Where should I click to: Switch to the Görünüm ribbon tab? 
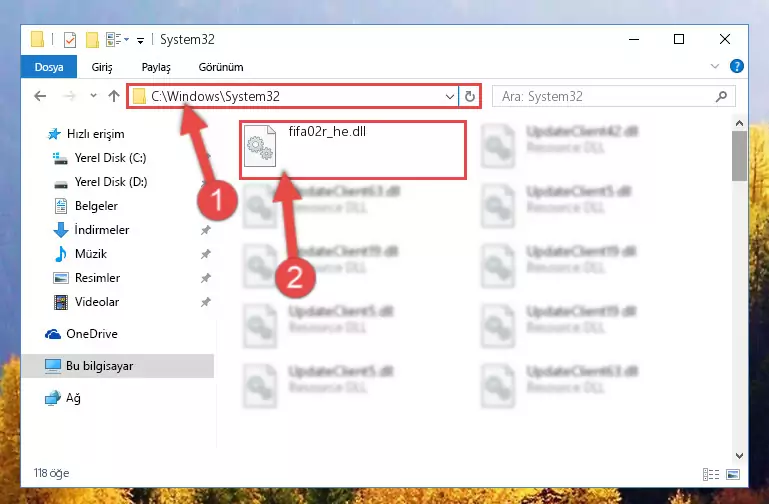pos(221,67)
